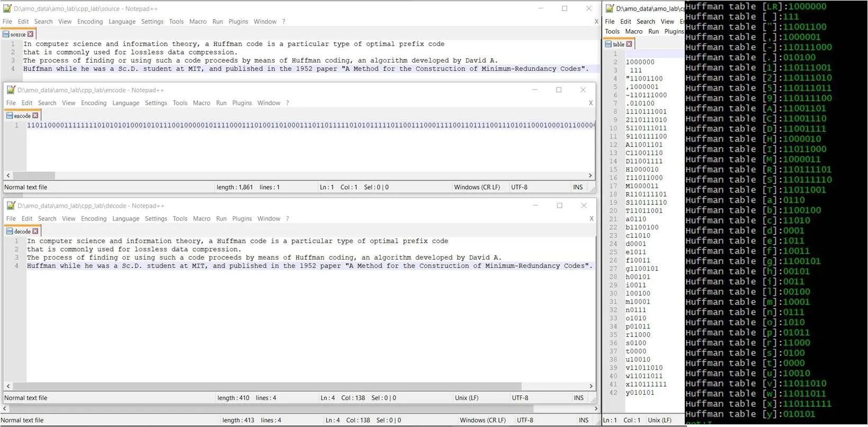Open the Macro menu in the table window
This screenshot has height=427, width=868.
point(634,32)
